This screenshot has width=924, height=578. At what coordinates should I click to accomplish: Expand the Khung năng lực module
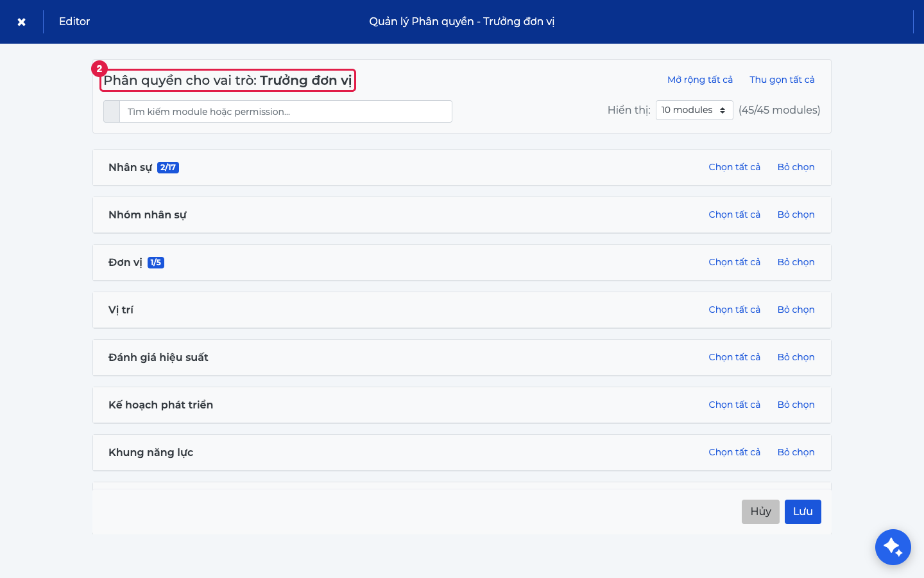pyautogui.click(x=462, y=453)
